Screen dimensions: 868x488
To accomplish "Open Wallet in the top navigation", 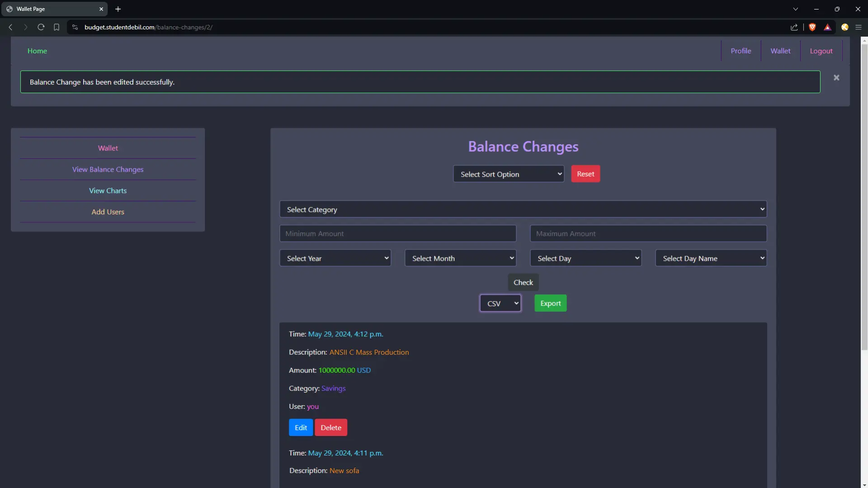I will [x=780, y=51].
